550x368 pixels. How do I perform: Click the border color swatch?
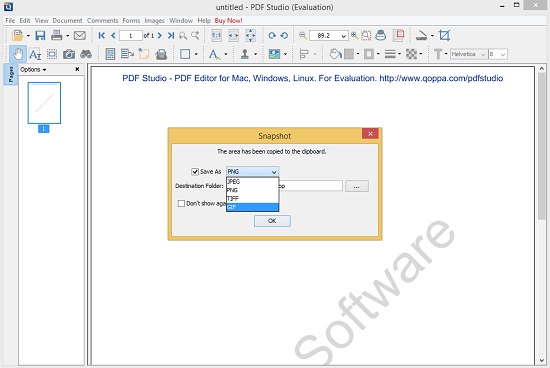pyautogui.click(x=369, y=54)
